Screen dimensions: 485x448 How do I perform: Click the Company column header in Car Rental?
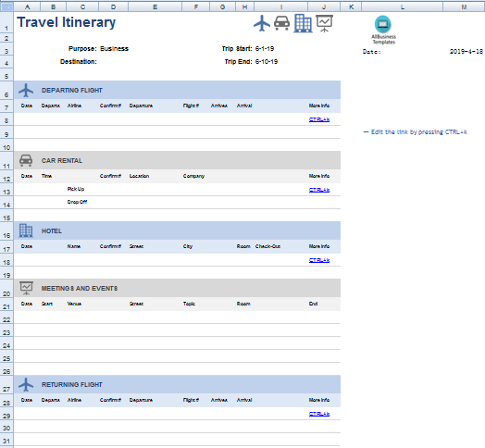coord(193,176)
